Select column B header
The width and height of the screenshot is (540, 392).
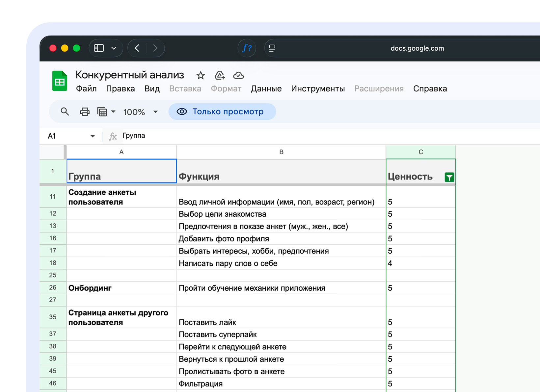tap(281, 152)
